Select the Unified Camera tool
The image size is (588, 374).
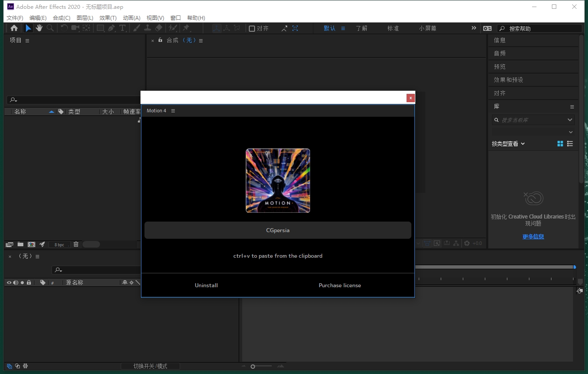[x=75, y=28]
